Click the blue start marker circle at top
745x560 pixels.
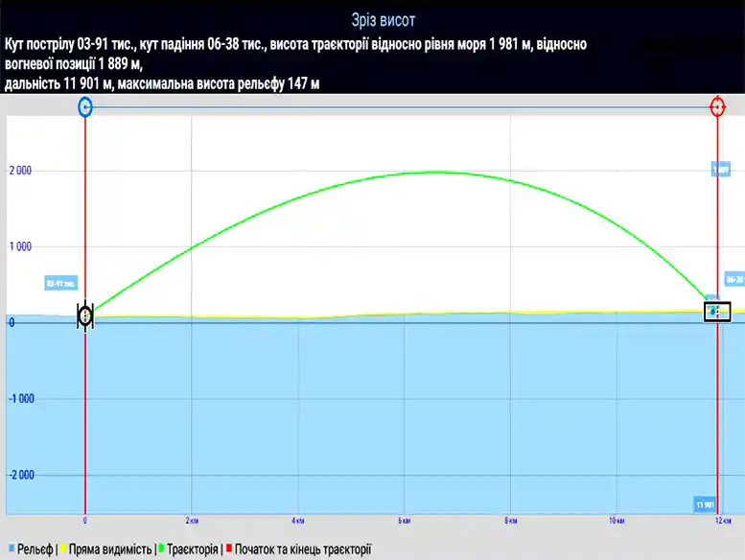pos(85,106)
